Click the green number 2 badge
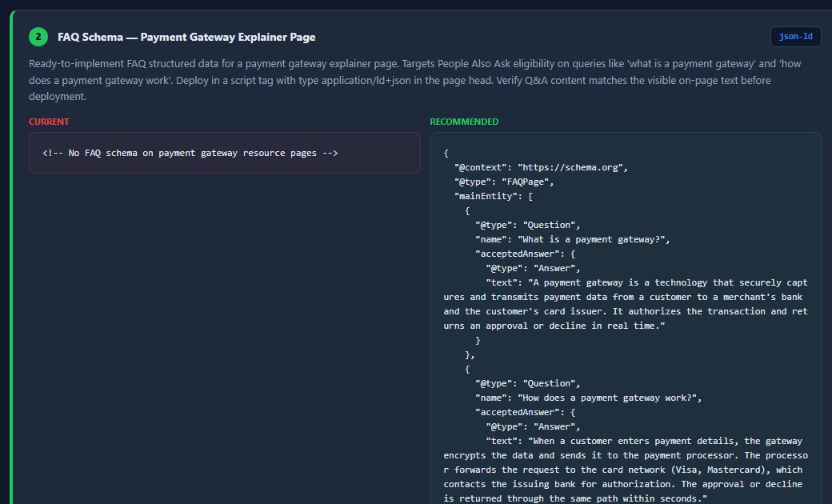The height and width of the screenshot is (504, 832). (x=38, y=37)
